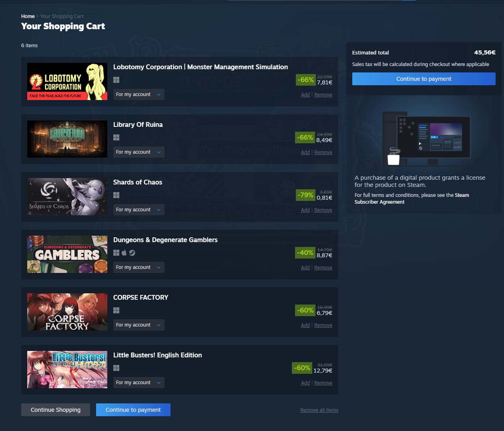Click Windows icon under Lobotomy Corporation
504x431 pixels.
pyautogui.click(x=116, y=80)
